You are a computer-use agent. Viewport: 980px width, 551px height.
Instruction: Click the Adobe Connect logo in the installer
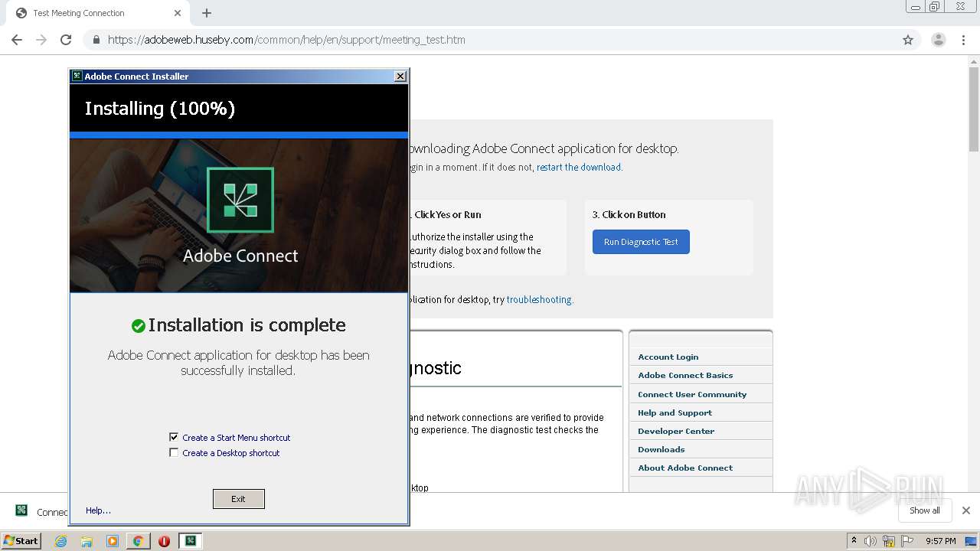click(x=240, y=200)
